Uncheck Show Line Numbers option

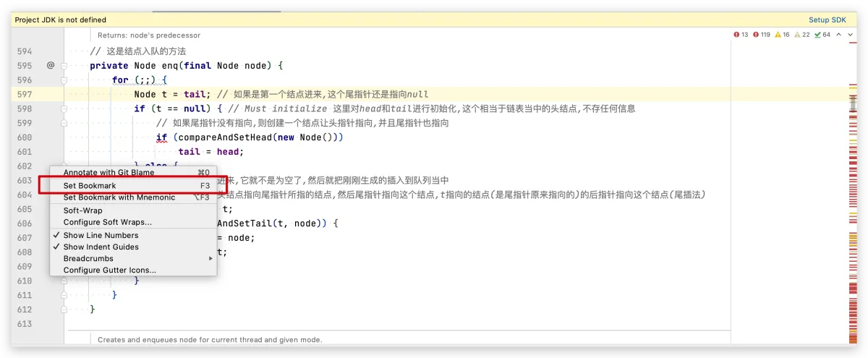pyautogui.click(x=101, y=235)
